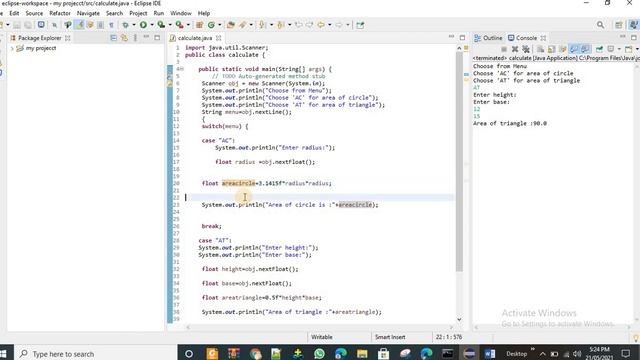This screenshot has width=640, height=360.
Task: Click 'Area of triangle :90.0' console line
Action: pos(510,123)
